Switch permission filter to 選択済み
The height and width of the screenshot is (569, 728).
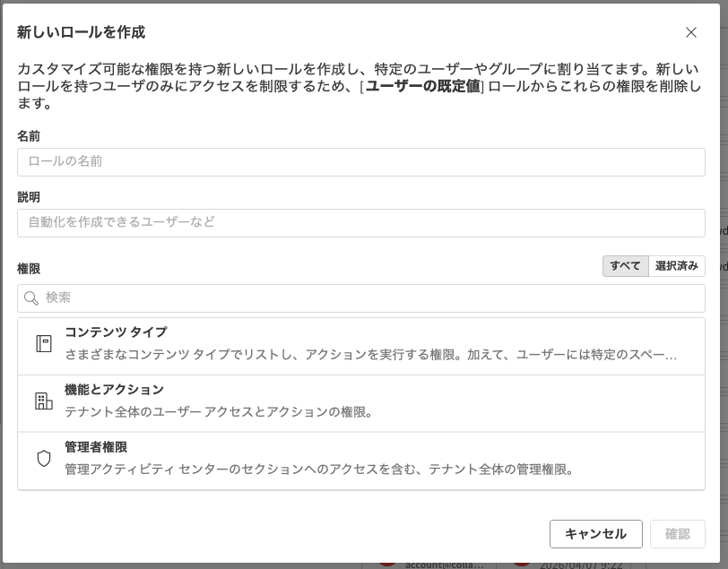click(x=676, y=266)
